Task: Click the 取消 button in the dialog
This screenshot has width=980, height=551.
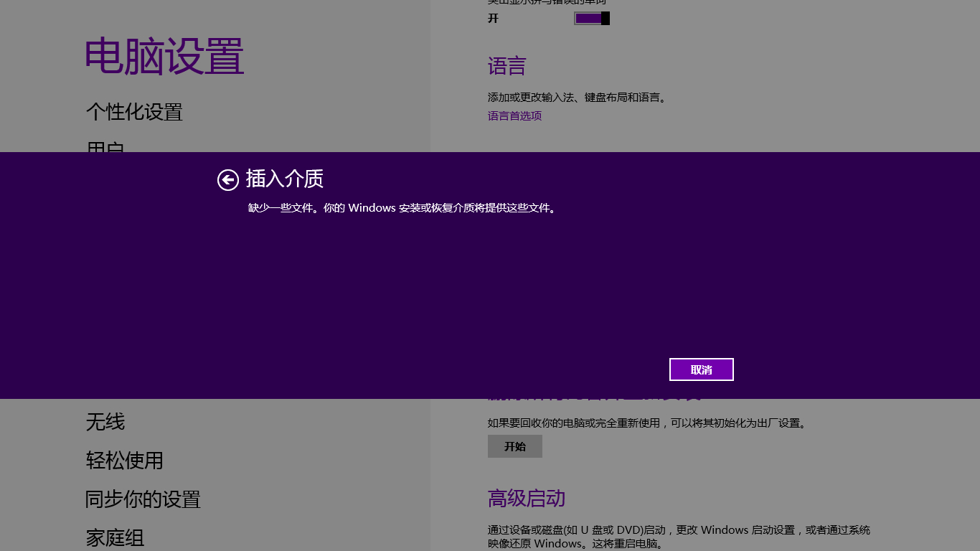Action: tap(702, 369)
